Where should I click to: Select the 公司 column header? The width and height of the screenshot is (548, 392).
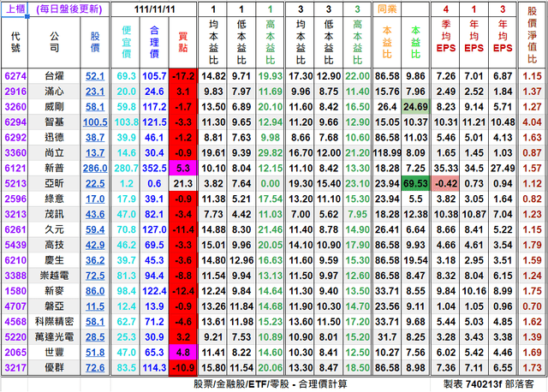pos(54,42)
